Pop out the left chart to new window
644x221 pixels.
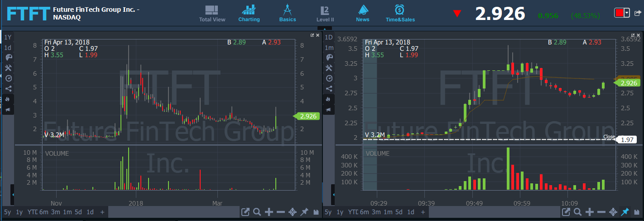coord(245,212)
